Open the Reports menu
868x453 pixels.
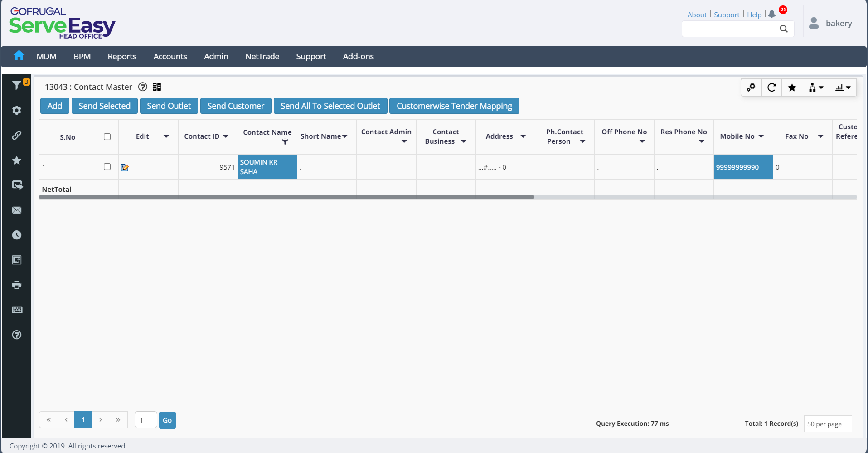click(x=122, y=56)
